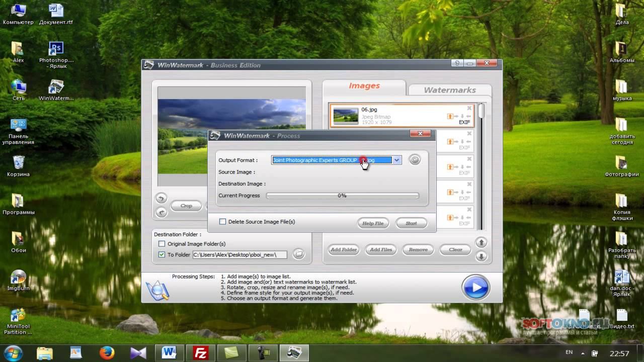Image resolution: width=644 pixels, height=362 pixels.
Task: Open EXIF info for 06.jpg
Action: (464, 122)
